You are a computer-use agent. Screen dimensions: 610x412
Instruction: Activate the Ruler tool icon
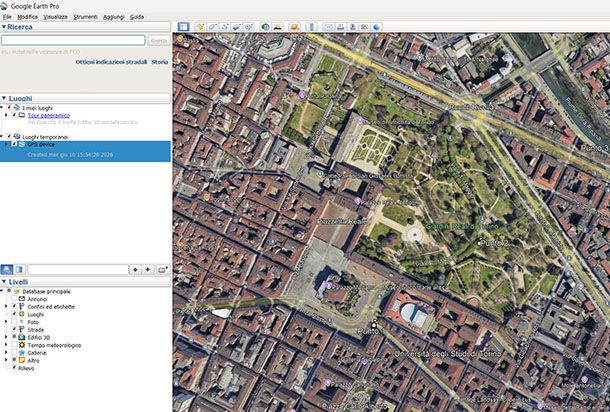311,26
